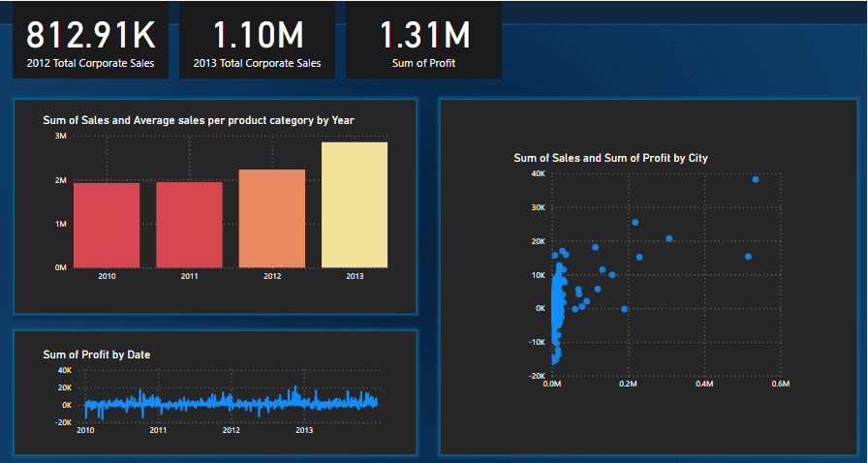This screenshot has height=463, width=868.
Task: Select scatter point near 0.5M sales, 15K profit
Action: [748, 257]
